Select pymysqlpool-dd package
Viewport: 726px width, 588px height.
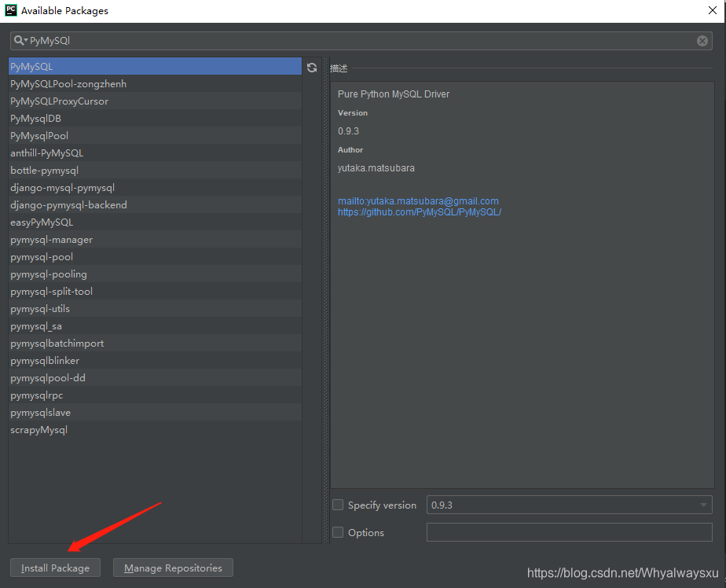tap(155, 377)
